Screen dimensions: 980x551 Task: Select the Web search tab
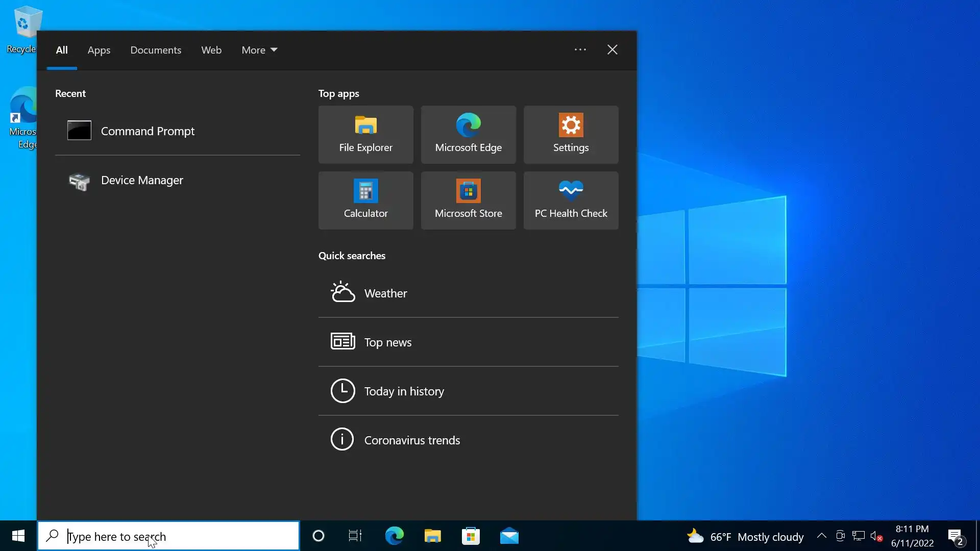tap(211, 50)
